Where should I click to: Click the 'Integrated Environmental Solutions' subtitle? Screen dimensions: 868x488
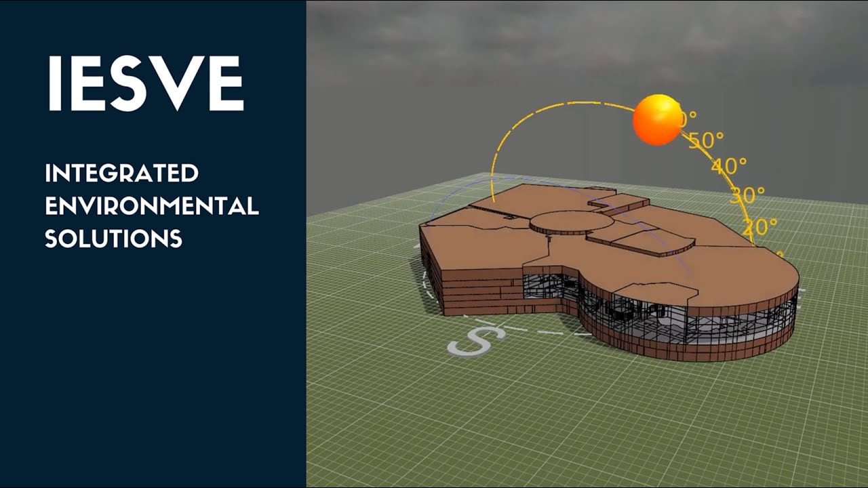[152, 205]
